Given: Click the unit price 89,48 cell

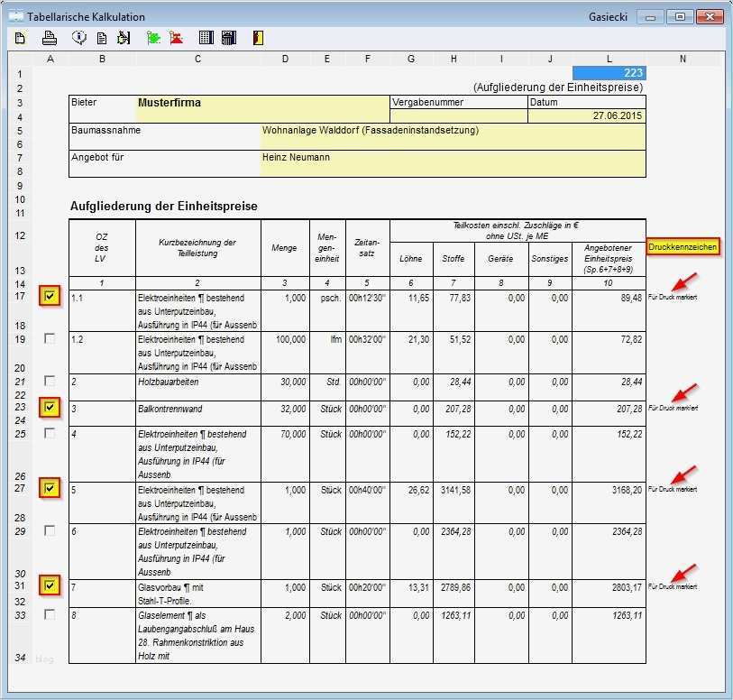Looking at the screenshot, I should [x=609, y=311].
